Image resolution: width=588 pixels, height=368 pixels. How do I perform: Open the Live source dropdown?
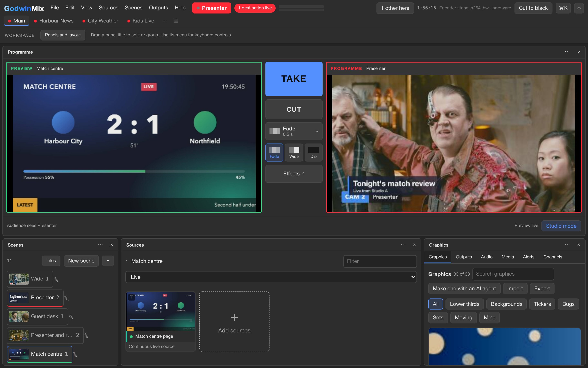point(271,277)
